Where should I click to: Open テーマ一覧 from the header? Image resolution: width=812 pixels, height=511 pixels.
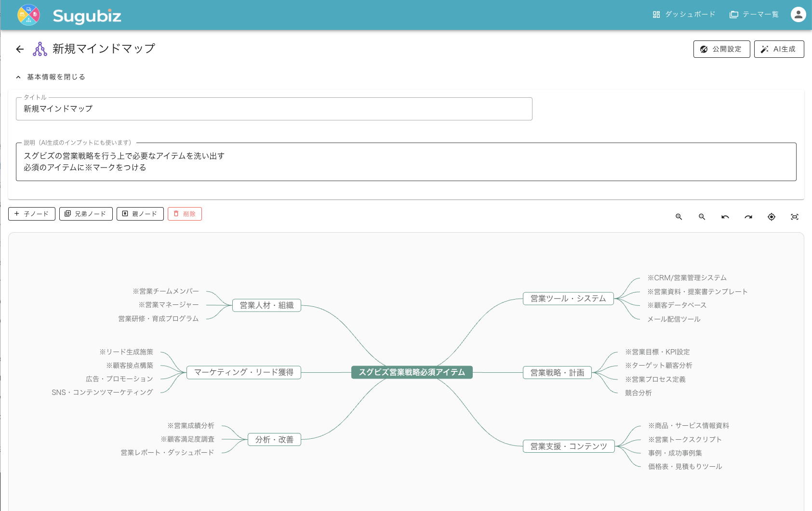coord(753,14)
